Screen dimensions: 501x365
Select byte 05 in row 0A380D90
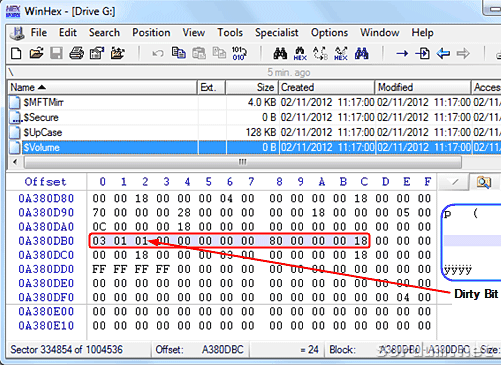click(x=403, y=212)
